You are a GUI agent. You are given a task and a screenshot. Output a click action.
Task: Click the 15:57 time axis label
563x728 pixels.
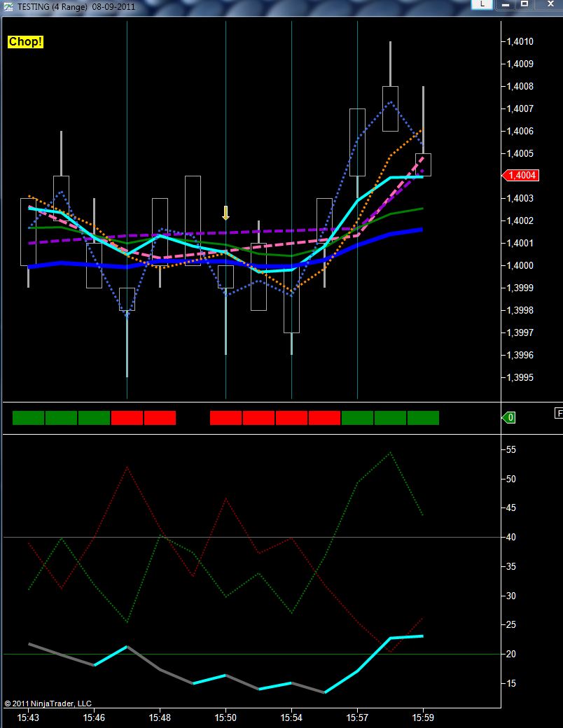point(357,717)
